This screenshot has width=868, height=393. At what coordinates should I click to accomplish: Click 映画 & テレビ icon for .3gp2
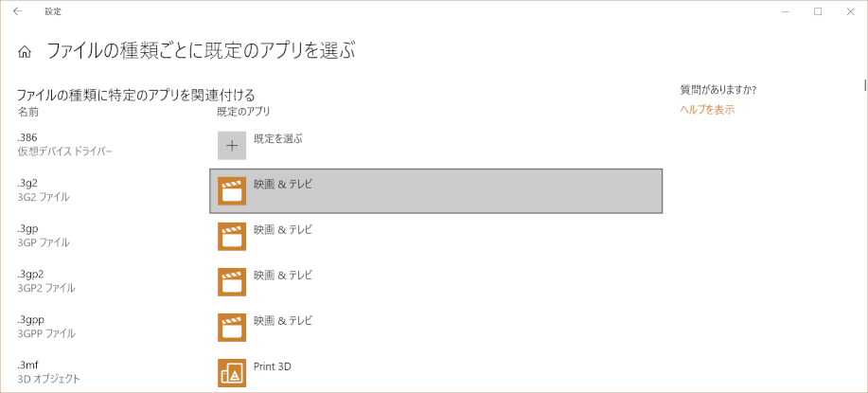point(232,282)
